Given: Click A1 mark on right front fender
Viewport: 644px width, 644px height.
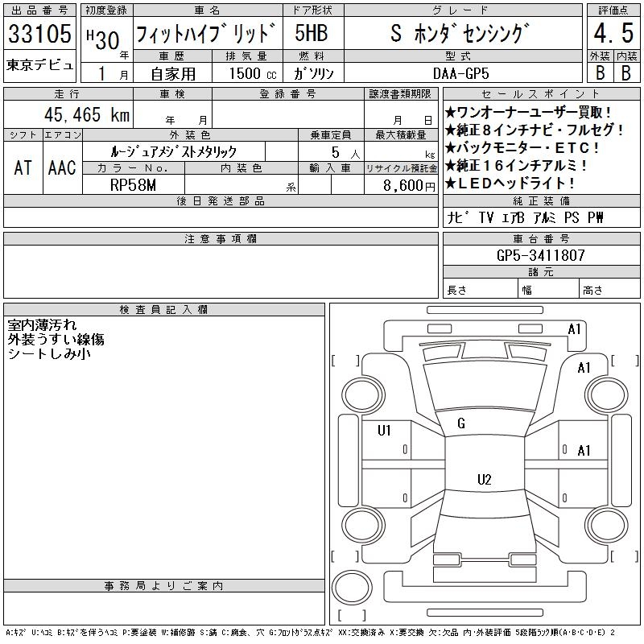Looking at the screenshot, I should pyautogui.click(x=584, y=368).
